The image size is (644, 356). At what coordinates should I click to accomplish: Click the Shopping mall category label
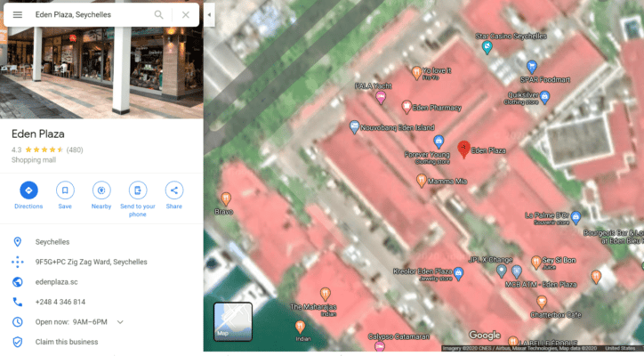click(34, 160)
